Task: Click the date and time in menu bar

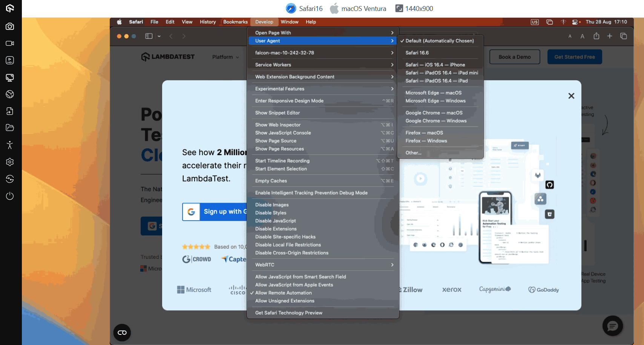Action: [606, 22]
